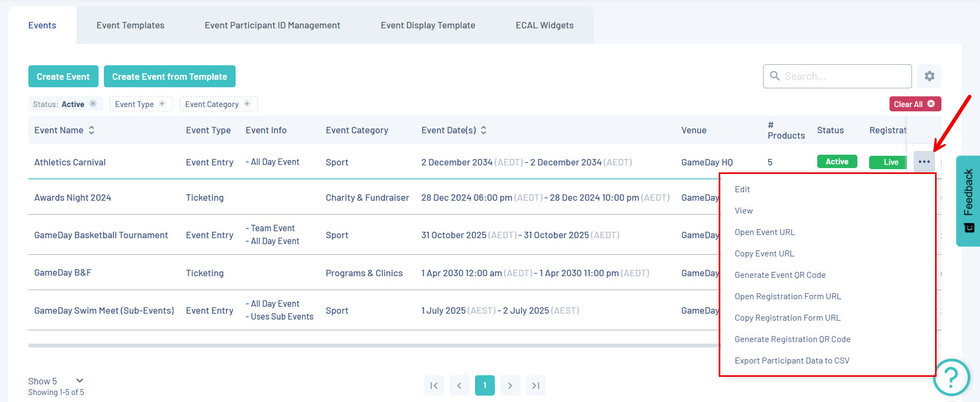This screenshot has width=980, height=402.
Task: Sort the table by Event Name
Action: (92, 130)
